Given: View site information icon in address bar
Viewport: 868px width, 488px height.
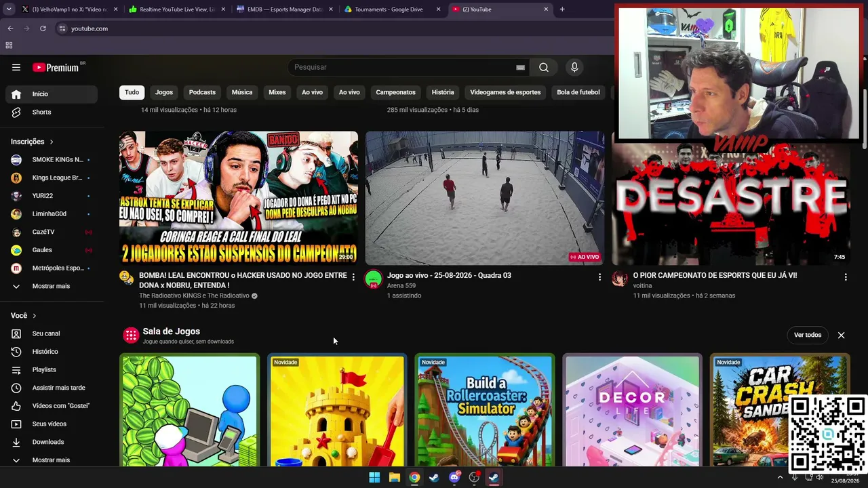Looking at the screenshot, I should point(62,28).
